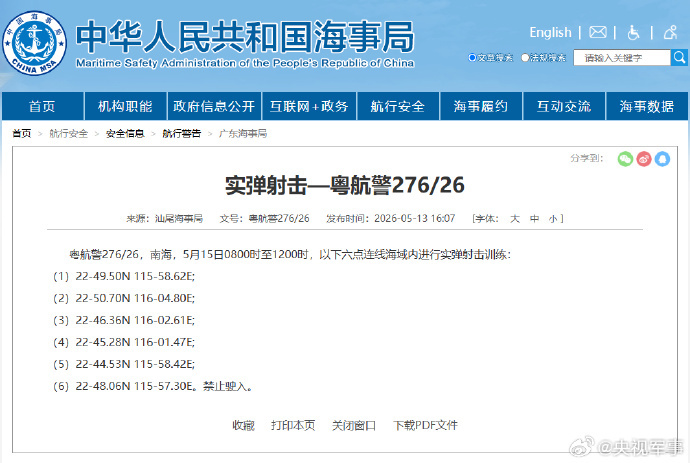Share to Weibo via red icon
The height and width of the screenshot is (463, 690).
[644, 159]
